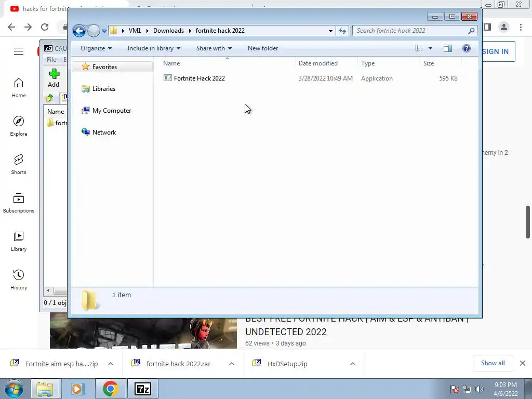Click the YouTube SIGN IN button

(x=498, y=51)
